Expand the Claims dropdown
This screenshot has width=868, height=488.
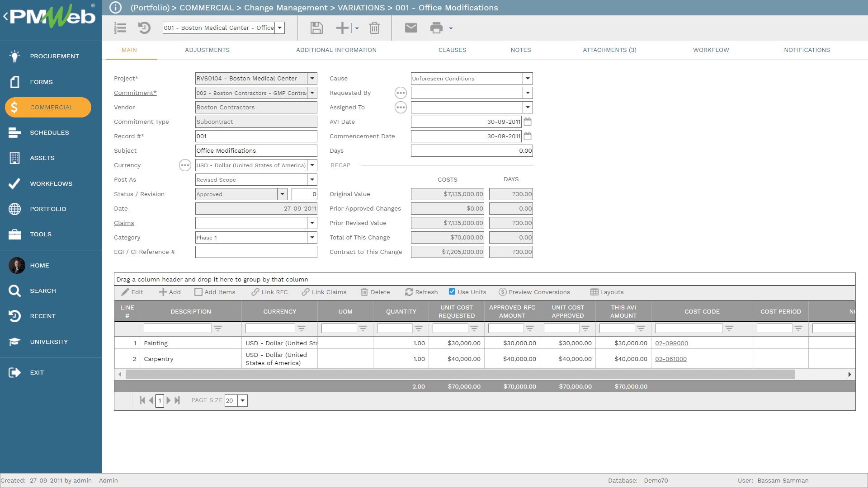coord(312,223)
